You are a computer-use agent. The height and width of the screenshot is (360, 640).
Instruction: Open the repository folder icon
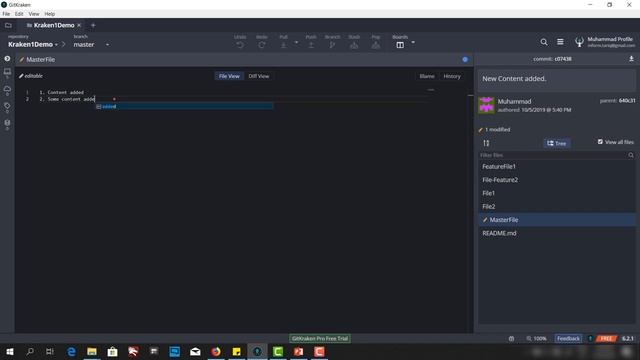tap(8, 25)
